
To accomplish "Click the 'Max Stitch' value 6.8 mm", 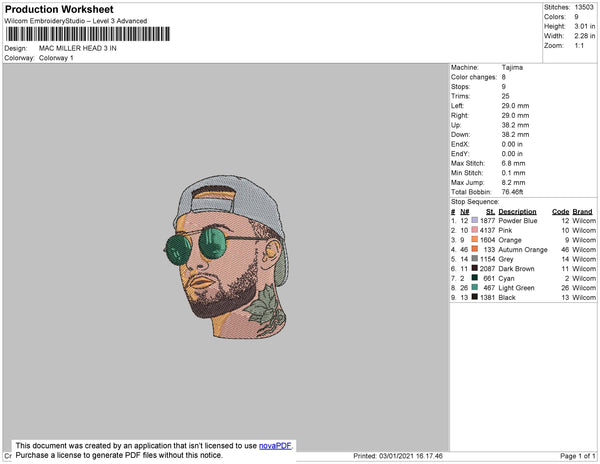I will tap(514, 163).
